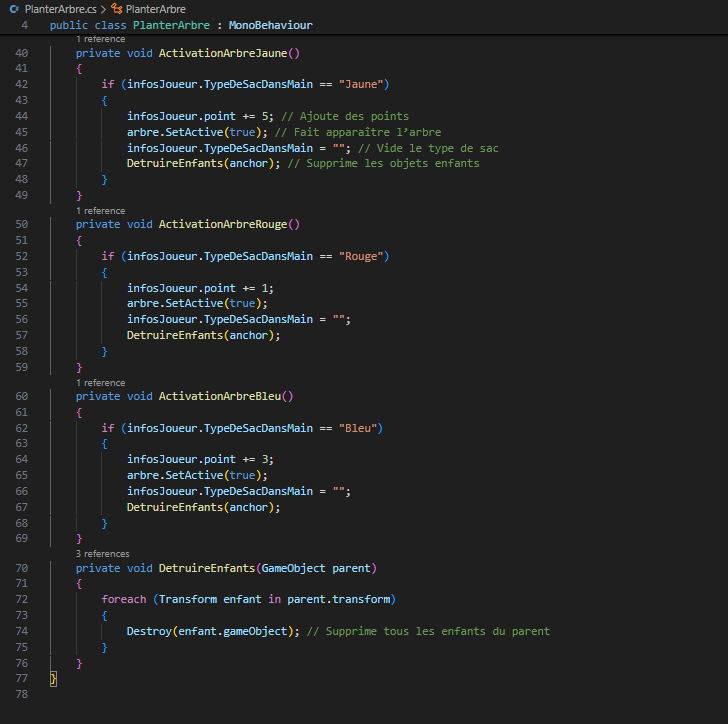
Task: Click the class symbol icon in the breadcrumb
Action: [116, 9]
